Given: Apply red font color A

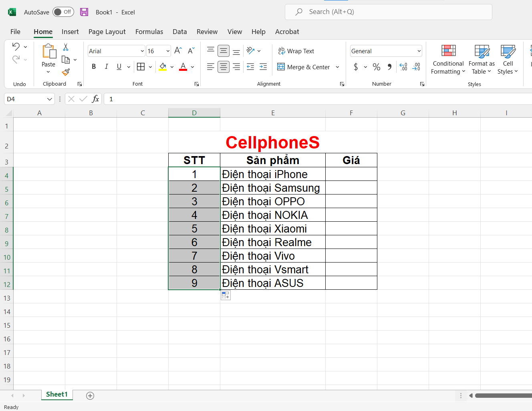Looking at the screenshot, I should pos(183,67).
